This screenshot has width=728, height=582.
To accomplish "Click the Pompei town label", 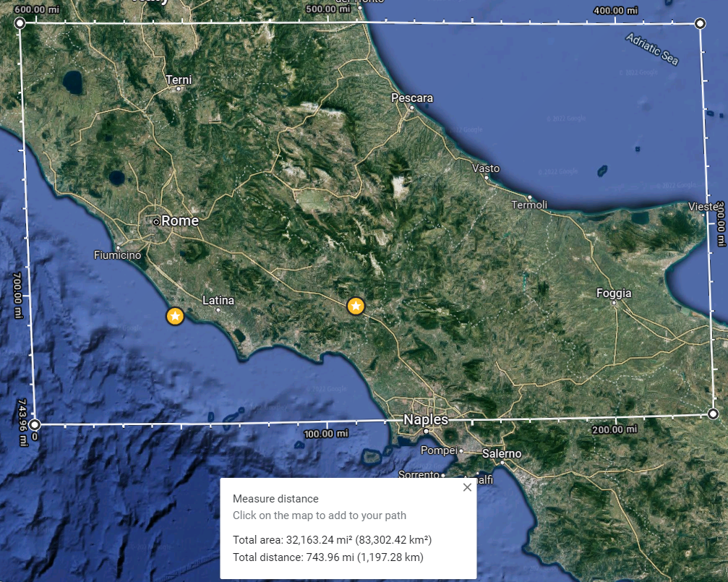I will pos(439,450).
